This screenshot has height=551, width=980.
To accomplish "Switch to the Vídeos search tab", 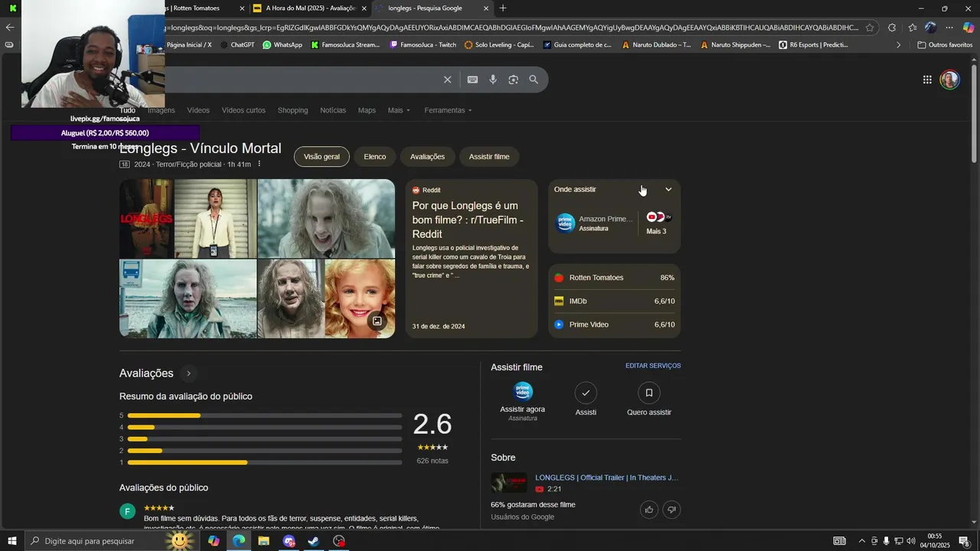I will [x=198, y=110].
